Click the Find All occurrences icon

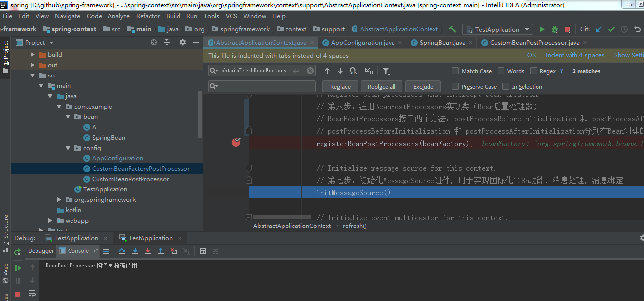353,71
